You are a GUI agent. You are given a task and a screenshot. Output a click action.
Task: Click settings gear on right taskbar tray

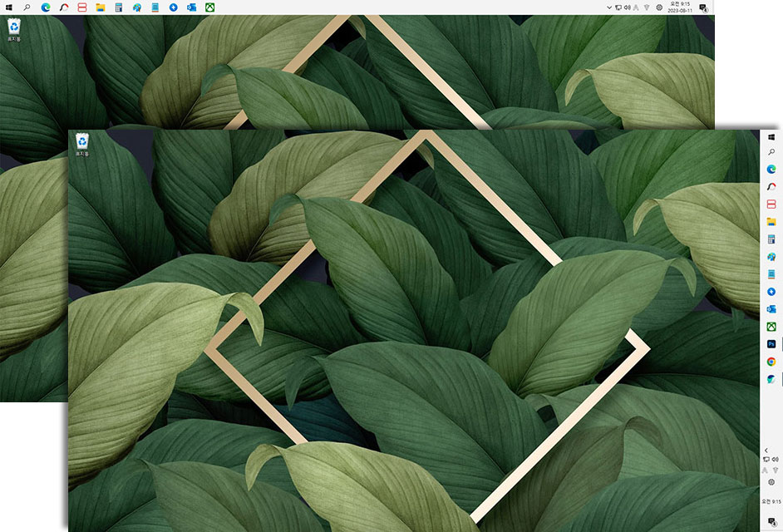click(771, 482)
